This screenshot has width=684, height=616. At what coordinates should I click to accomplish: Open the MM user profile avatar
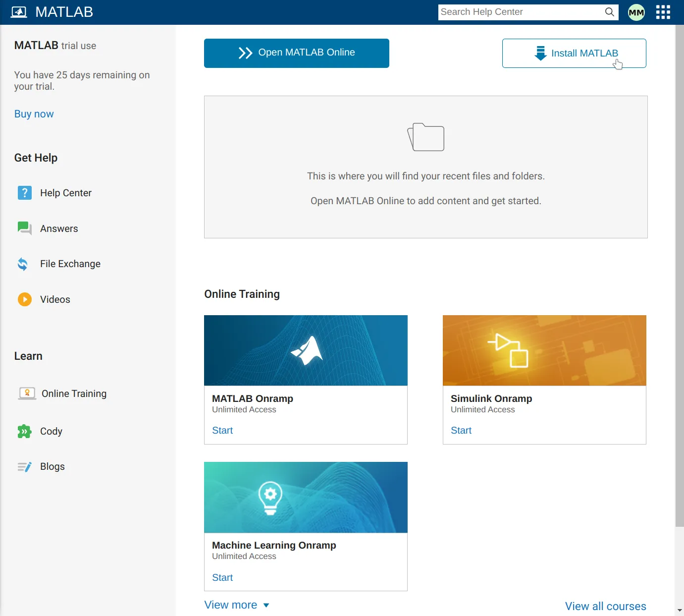(636, 12)
